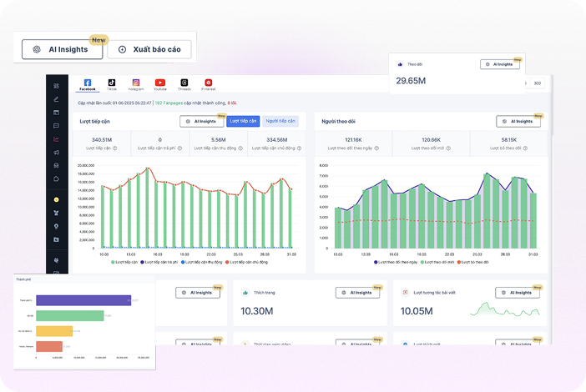The width and height of the screenshot is (586, 392).
Task: Click help icon next to 340.51M Lượt tiếp cận
Action: 114,148
